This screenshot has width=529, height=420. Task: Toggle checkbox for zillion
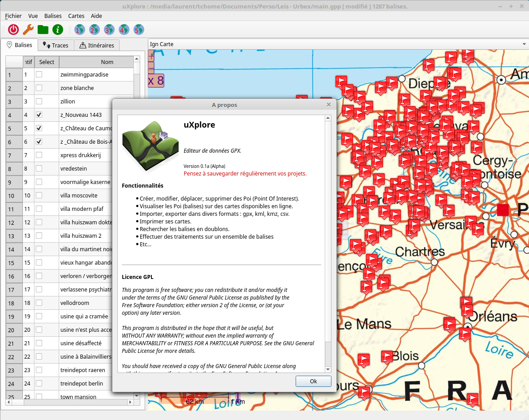(x=39, y=101)
